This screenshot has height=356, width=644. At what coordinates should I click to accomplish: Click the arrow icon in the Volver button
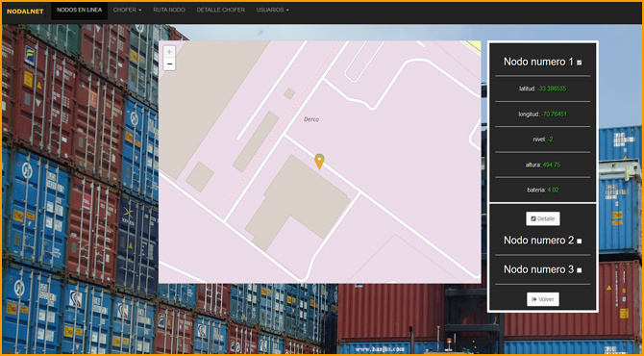[533, 299]
